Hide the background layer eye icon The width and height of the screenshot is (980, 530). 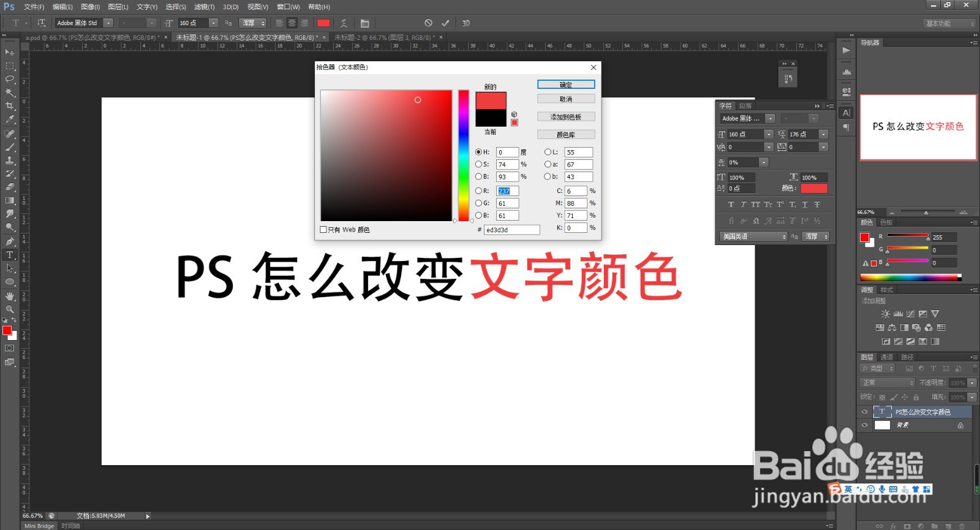point(864,425)
